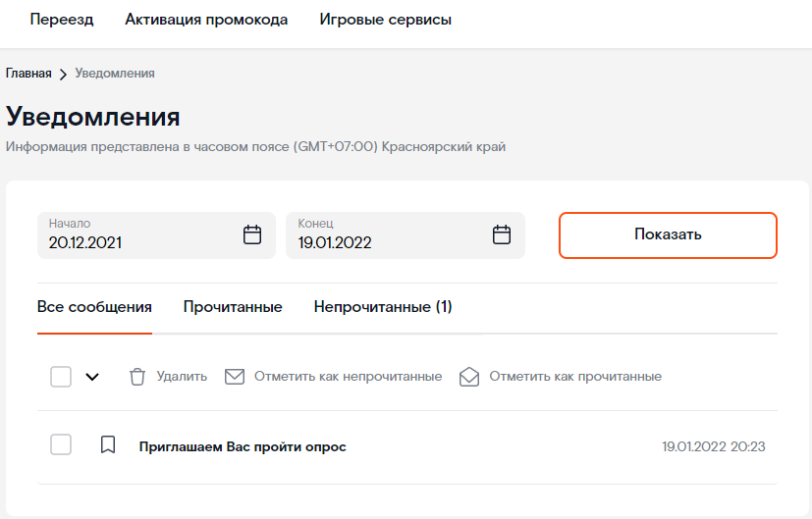The image size is (812, 519).
Task: Check the box for survey invitation message
Action: point(61,445)
